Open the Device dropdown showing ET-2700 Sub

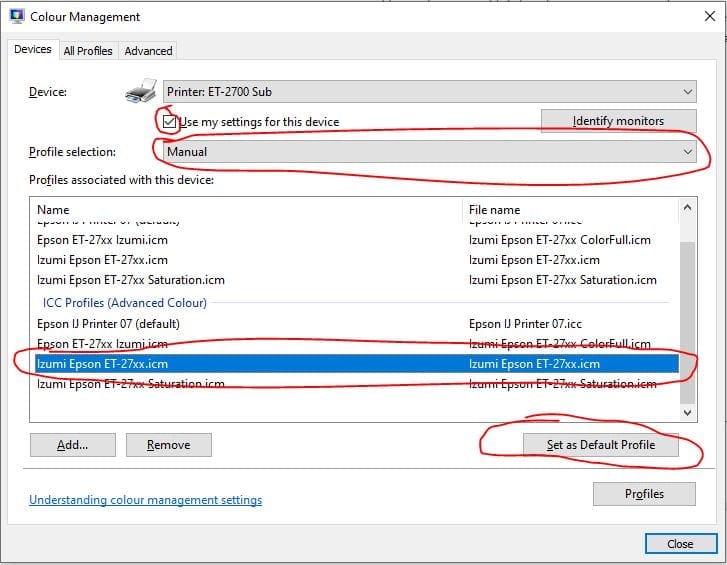[x=429, y=92]
